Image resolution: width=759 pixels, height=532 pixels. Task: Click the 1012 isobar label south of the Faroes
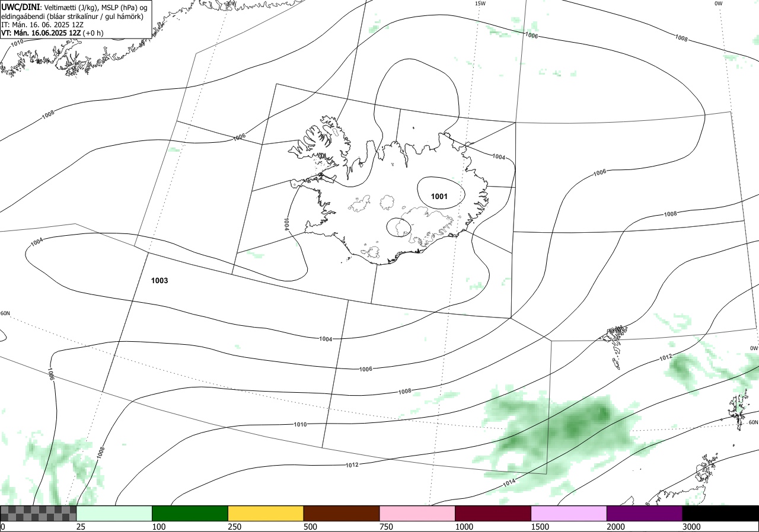pyautogui.click(x=666, y=357)
